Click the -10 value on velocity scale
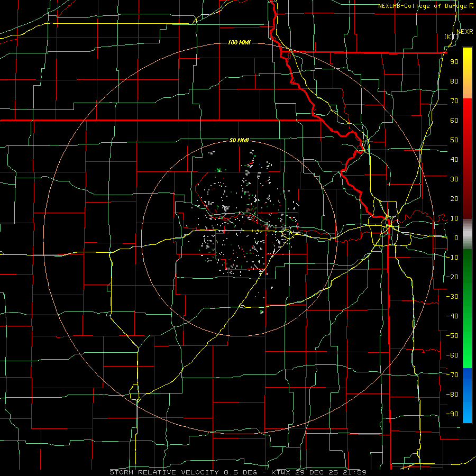Image resolution: width=476 pixels, height=476 pixels. tap(452, 258)
